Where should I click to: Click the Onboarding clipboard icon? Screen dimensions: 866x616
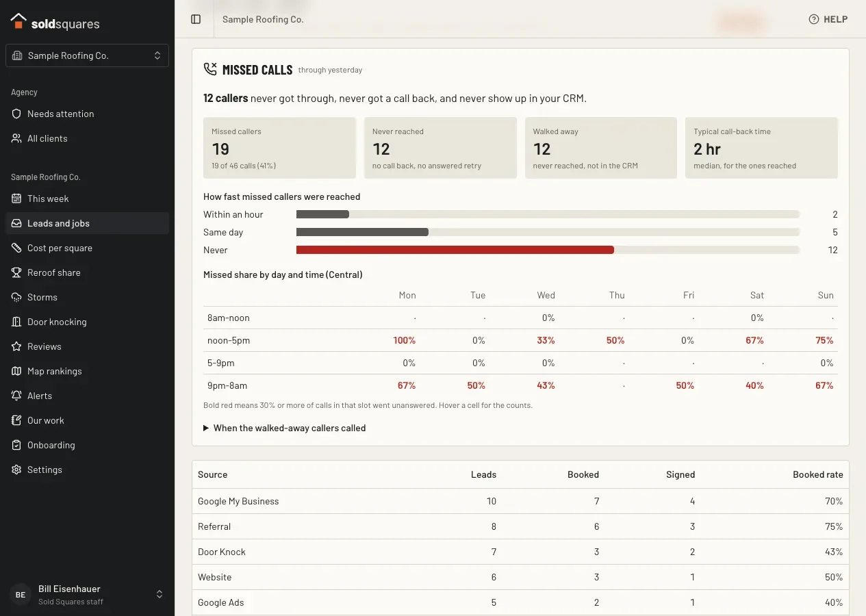[16, 445]
